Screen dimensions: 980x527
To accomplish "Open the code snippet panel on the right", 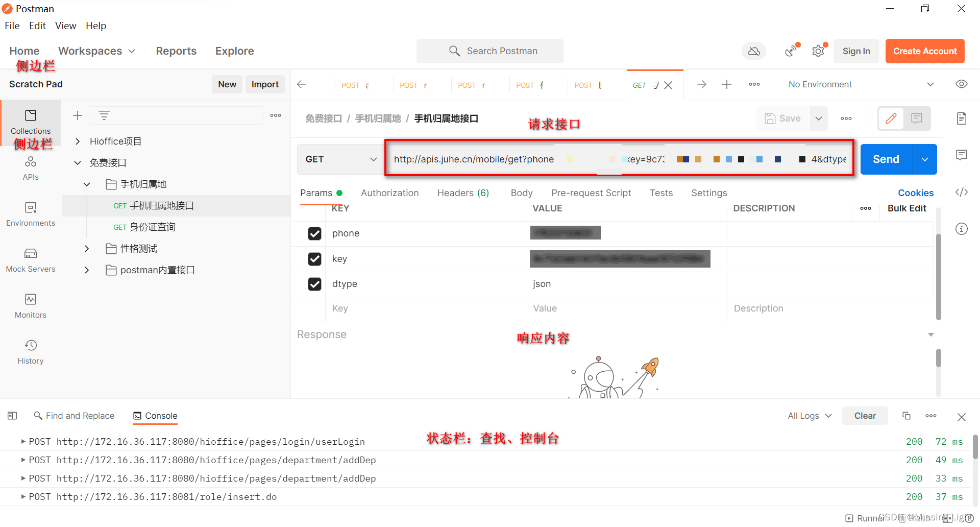I will tap(962, 193).
